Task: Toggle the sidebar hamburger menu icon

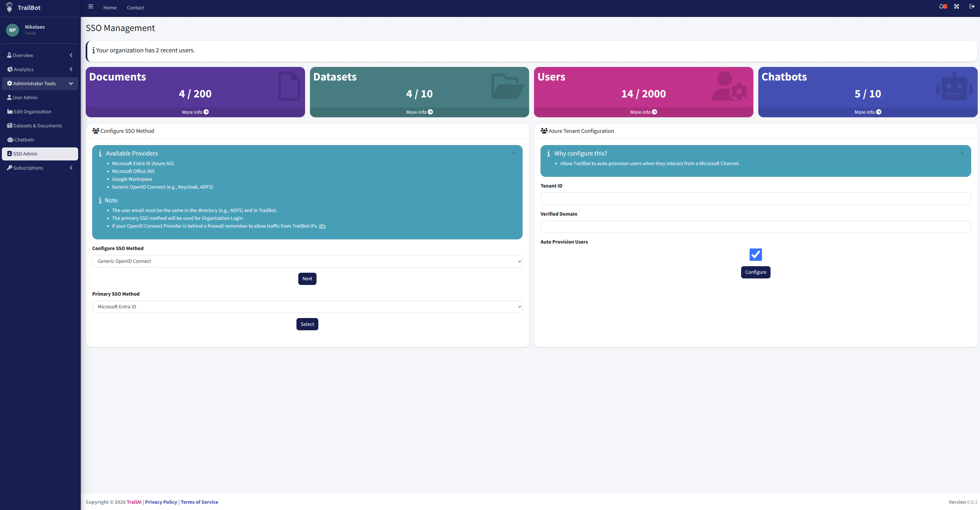Action: pos(91,7)
